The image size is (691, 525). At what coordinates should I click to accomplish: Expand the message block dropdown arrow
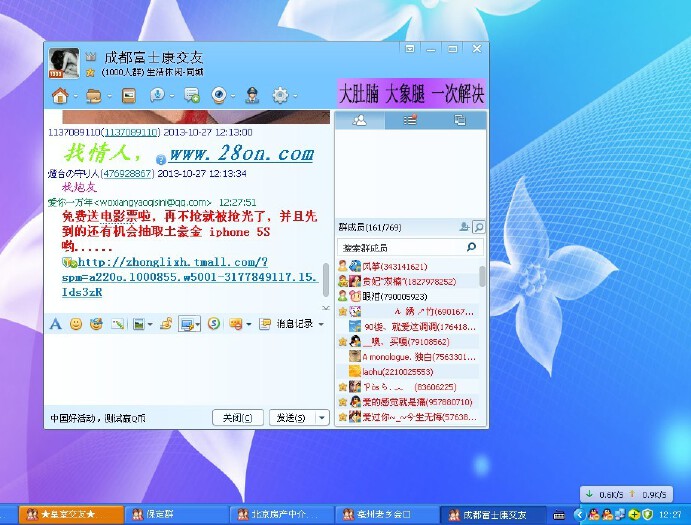pos(249,325)
